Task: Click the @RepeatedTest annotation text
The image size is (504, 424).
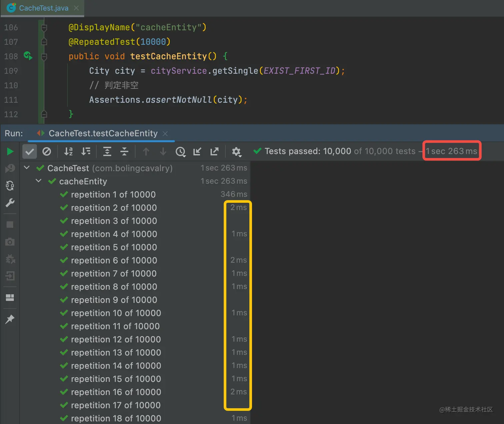Action: (102, 42)
